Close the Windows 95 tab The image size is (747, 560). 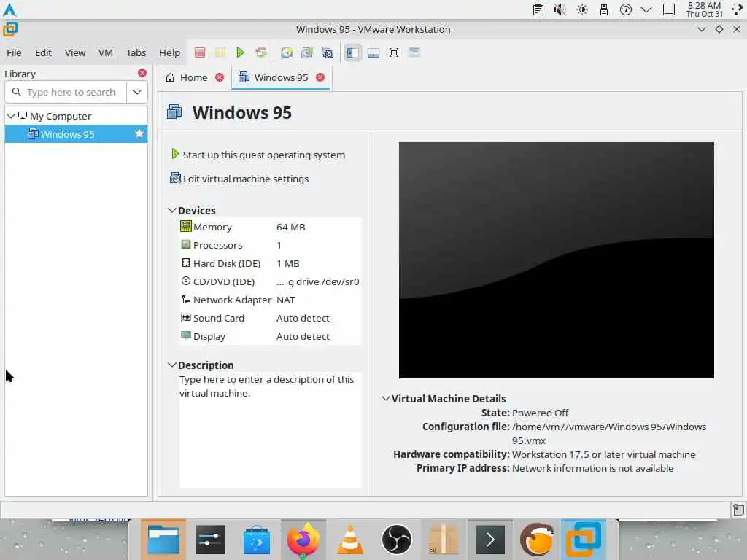[320, 77]
